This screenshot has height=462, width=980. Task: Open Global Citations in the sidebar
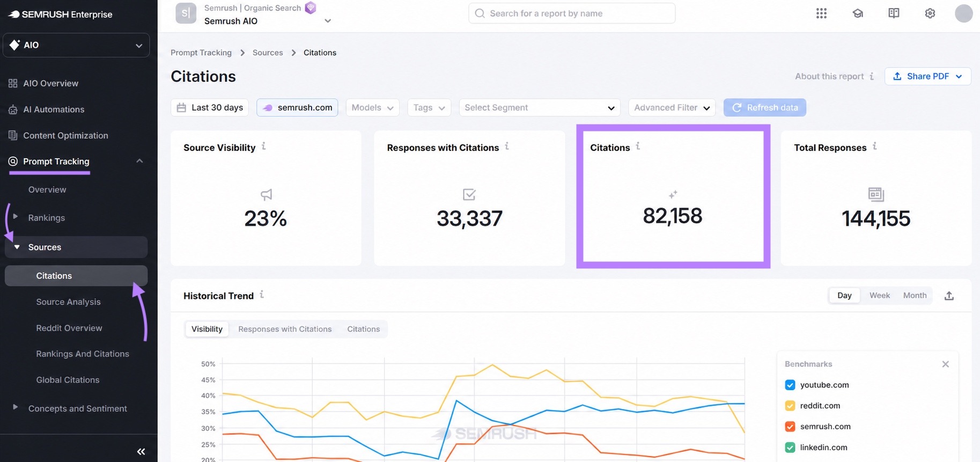[68, 380]
